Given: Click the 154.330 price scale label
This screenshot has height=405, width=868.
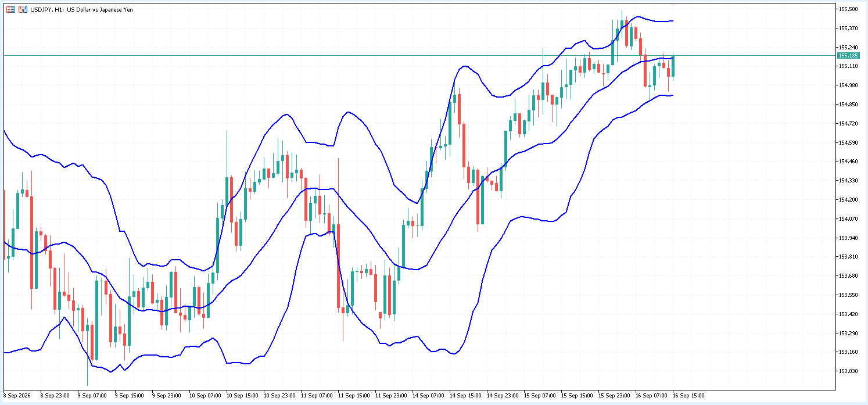Looking at the screenshot, I should pyautogui.click(x=848, y=181).
